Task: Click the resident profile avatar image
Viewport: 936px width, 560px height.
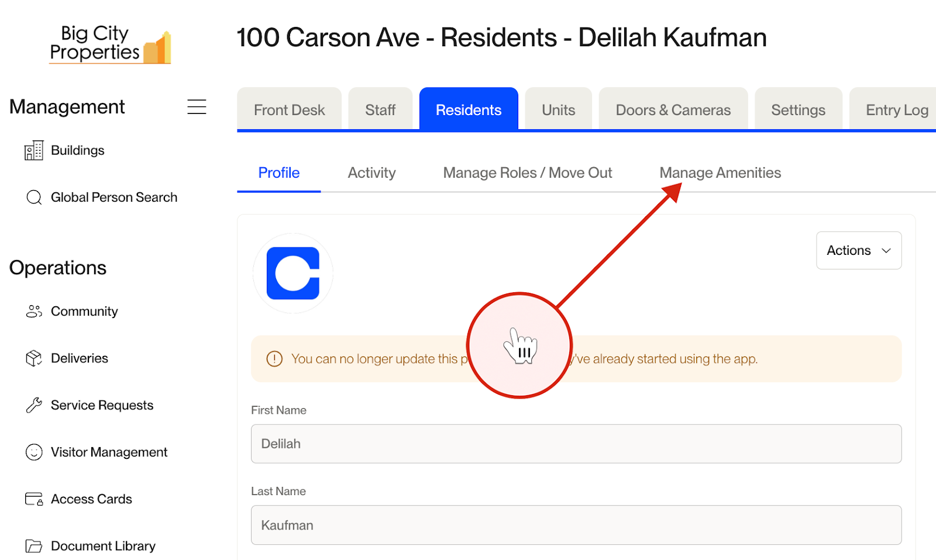Action: click(292, 273)
